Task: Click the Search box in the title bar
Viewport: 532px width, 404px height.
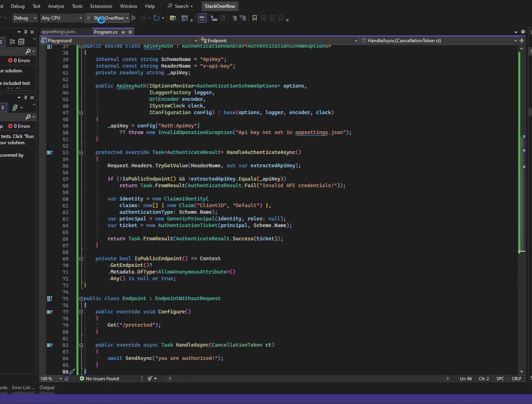Action: point(180,6)
